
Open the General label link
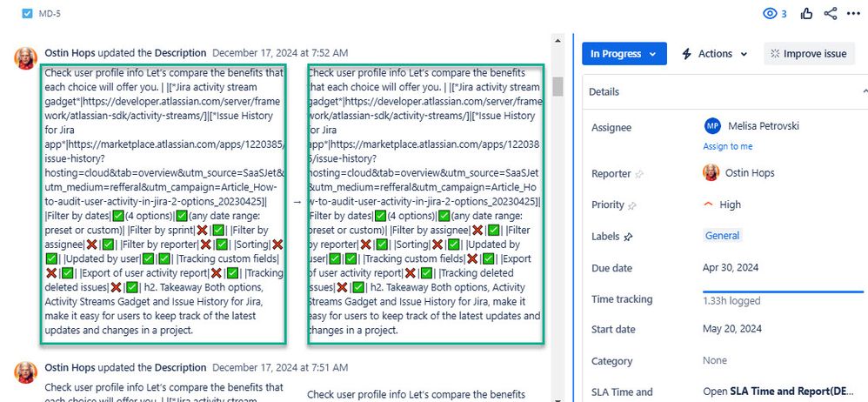[722, 236]
